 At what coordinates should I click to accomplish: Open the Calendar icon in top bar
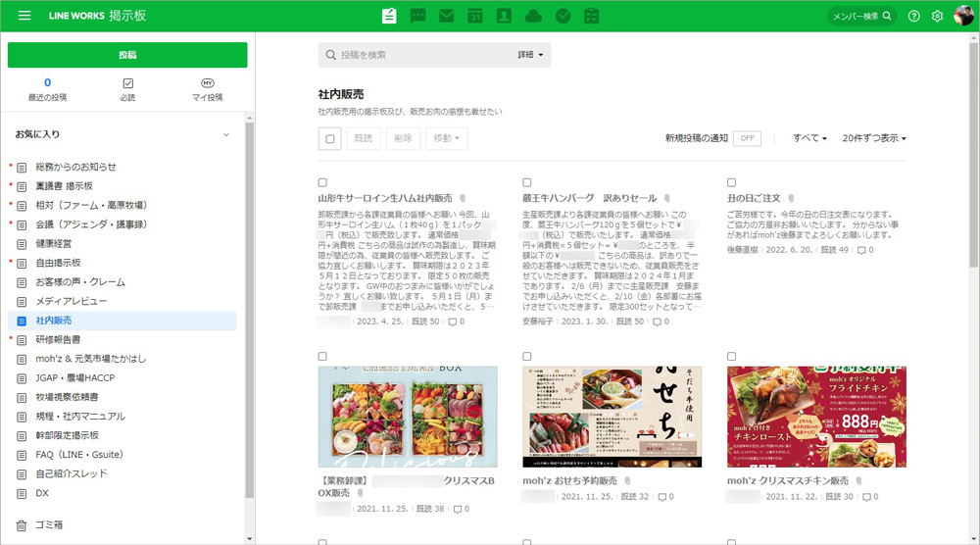point(475,16)
